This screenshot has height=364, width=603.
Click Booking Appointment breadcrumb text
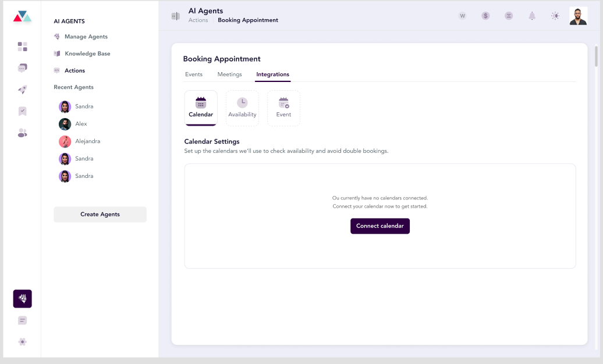pos(248,20)
